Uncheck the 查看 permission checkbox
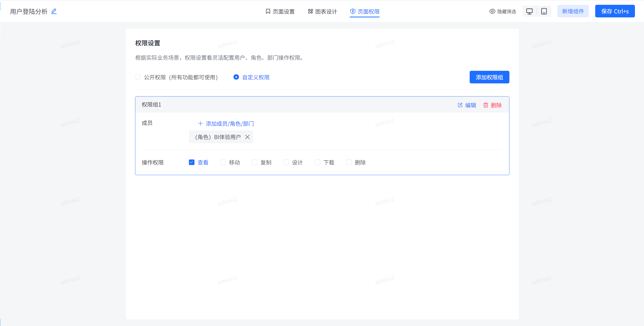This screenshot has width=644, height=326. click(x=192, y=162)
